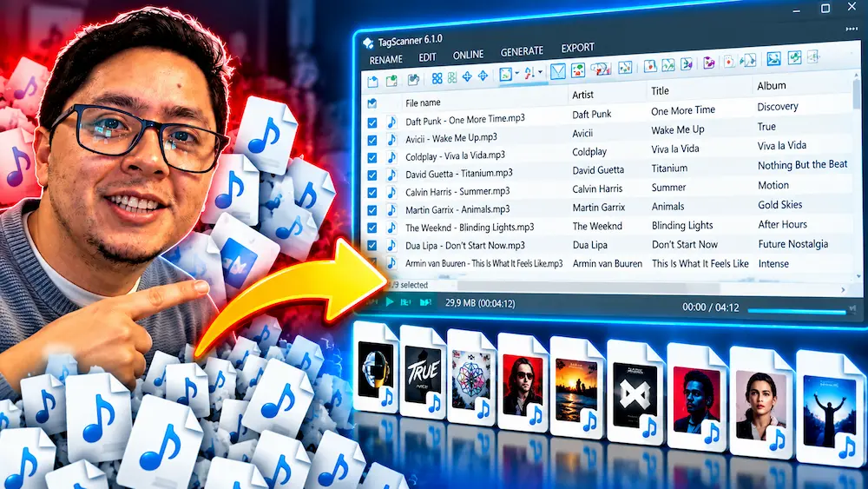Switch to the GENERATE tab
868x489 pixels.
coord(522,51)
